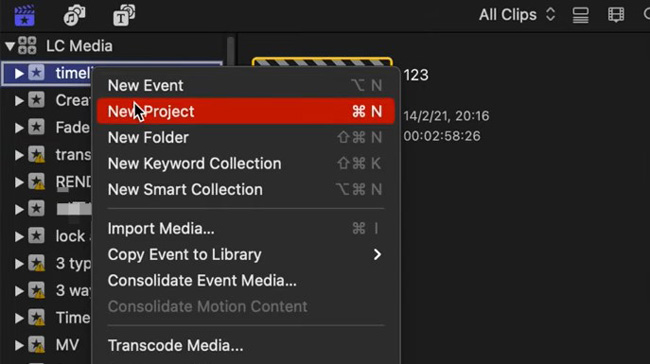This screenshot has height=364, width=650.
Task: Click the sidebar vertical scrollbar
Action: (230, 52)
